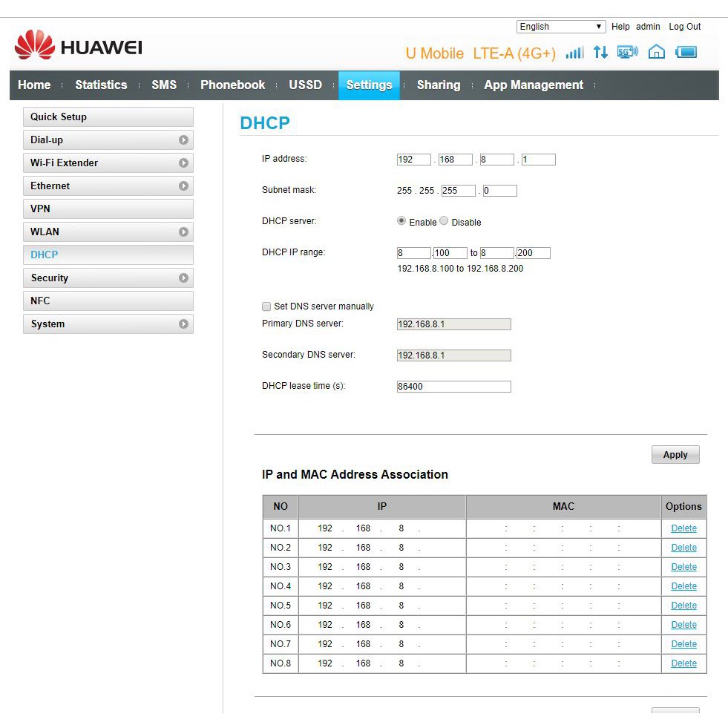
Task: Click the upload/download traffic arrows icon
Action: click(600, 53)
